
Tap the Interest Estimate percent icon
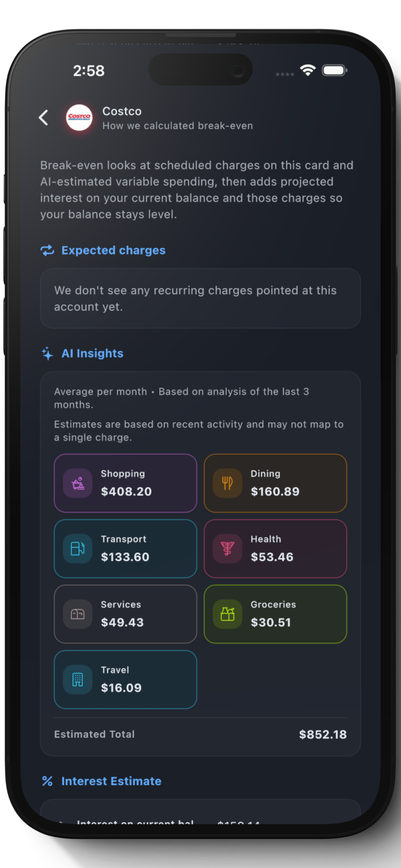48,781
